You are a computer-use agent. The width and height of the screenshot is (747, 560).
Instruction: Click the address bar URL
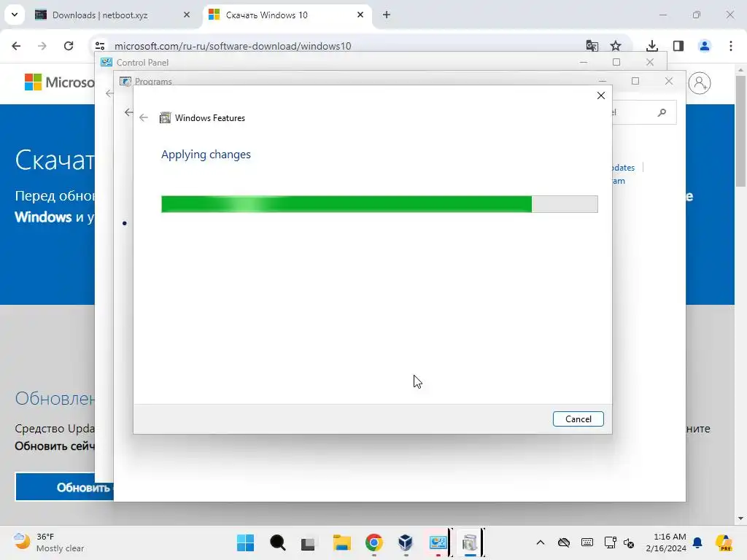tap(233, 46)
